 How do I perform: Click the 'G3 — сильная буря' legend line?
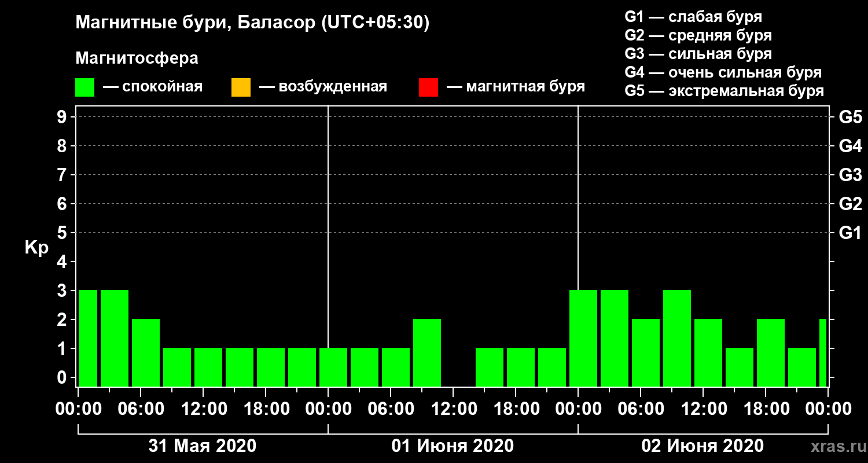click(698, 53)
